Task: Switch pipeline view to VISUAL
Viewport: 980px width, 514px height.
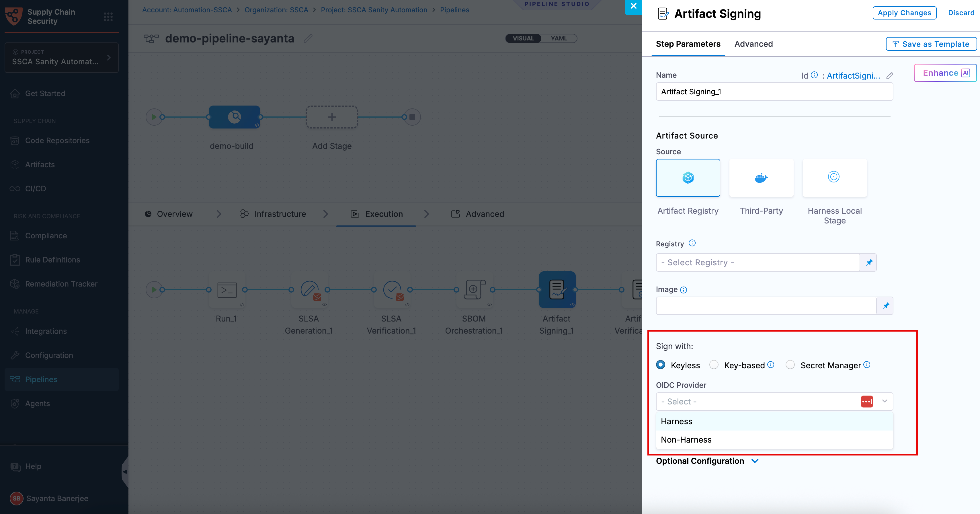Action: (523, 38)
